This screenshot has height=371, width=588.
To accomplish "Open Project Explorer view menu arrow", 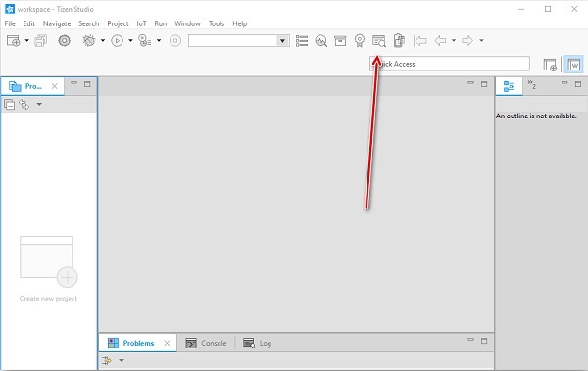I will (39, 104).
